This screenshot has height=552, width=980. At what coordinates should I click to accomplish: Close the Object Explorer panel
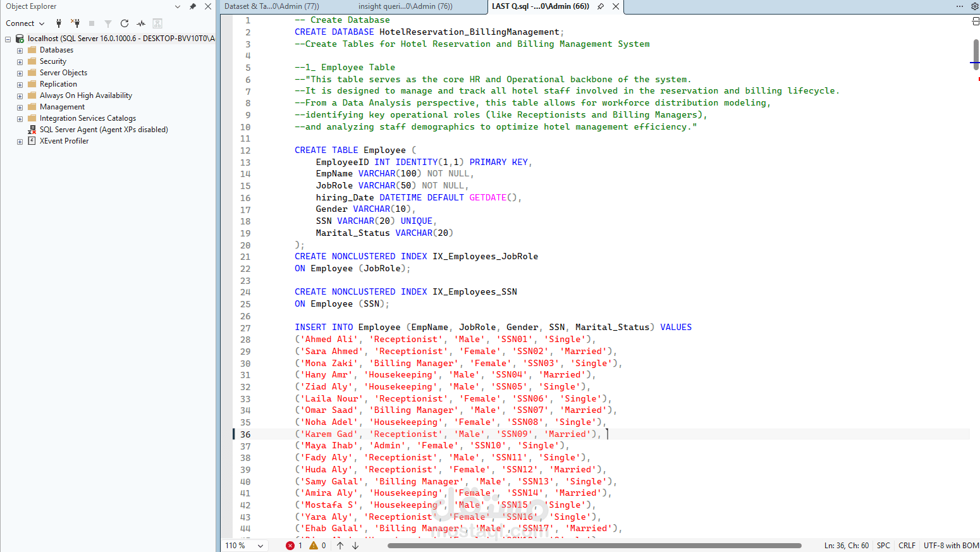point(207,6)
